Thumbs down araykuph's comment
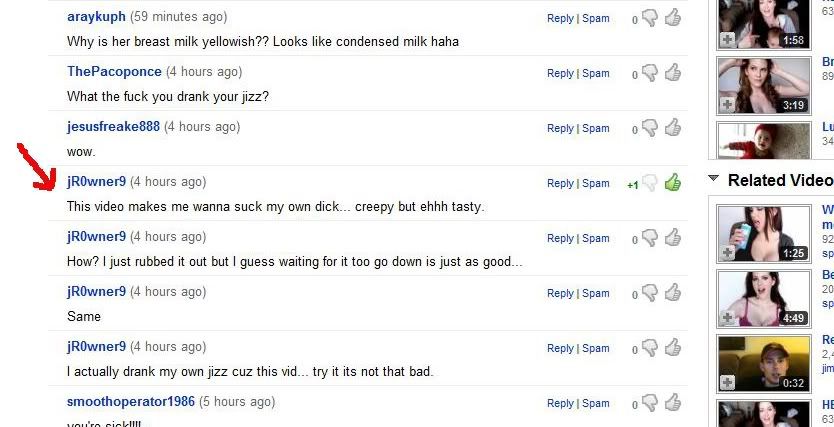The height and width of the screenshot is (427, 834). (650, 18)
